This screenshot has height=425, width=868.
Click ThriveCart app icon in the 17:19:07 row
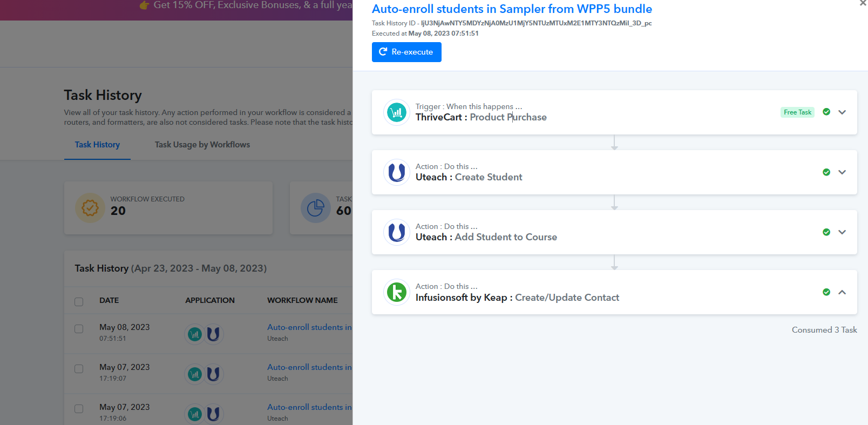pos(195,374)
